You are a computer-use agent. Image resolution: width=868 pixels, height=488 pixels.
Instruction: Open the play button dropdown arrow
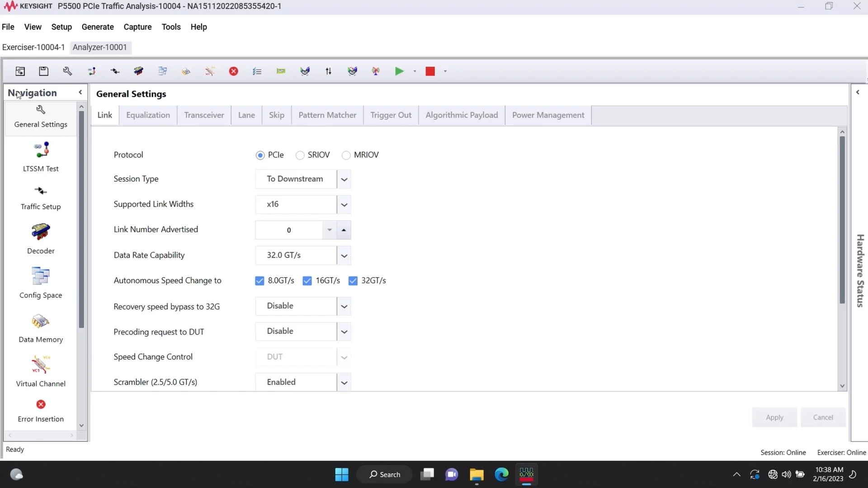point(415,71)
